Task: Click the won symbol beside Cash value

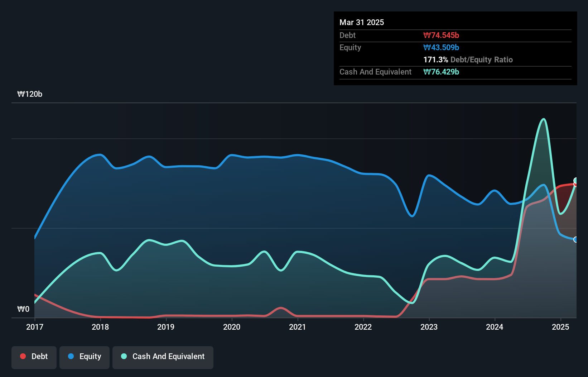Action: [426, 72]
